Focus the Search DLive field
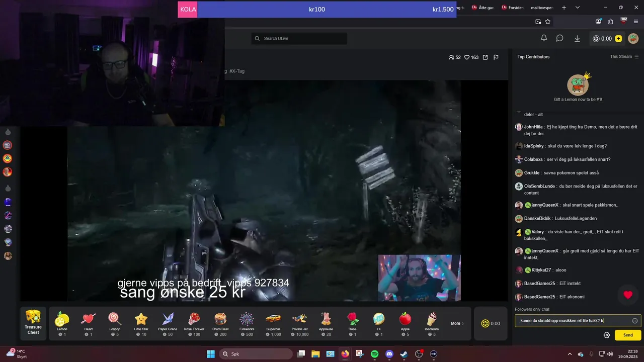The image size is (644, 362). (x=299, y=38)
